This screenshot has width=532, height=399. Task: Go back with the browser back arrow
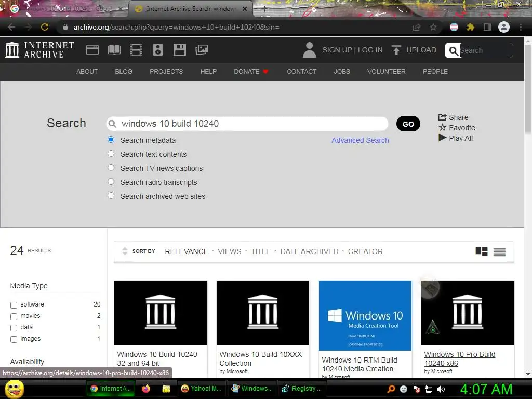[x=11, y=27]
